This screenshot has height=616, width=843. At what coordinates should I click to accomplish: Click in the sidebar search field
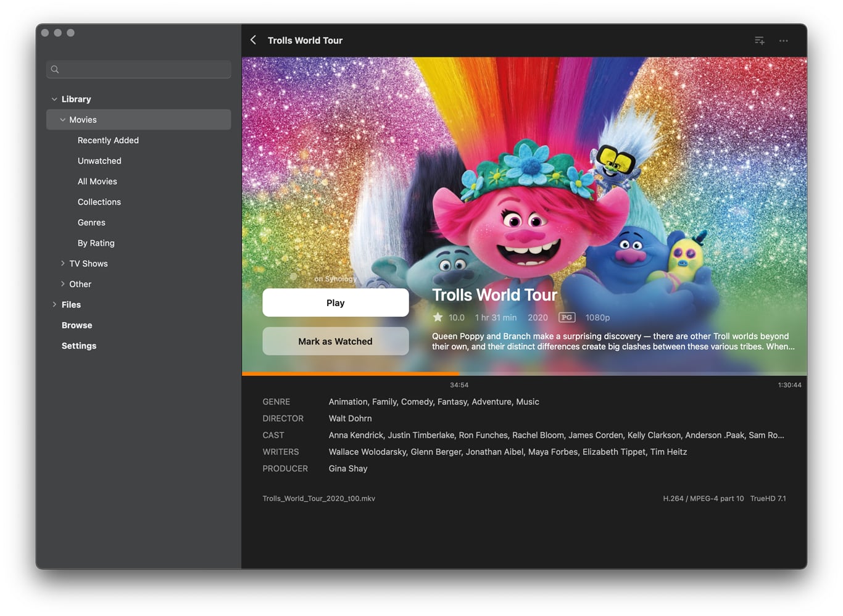point(139,69)
